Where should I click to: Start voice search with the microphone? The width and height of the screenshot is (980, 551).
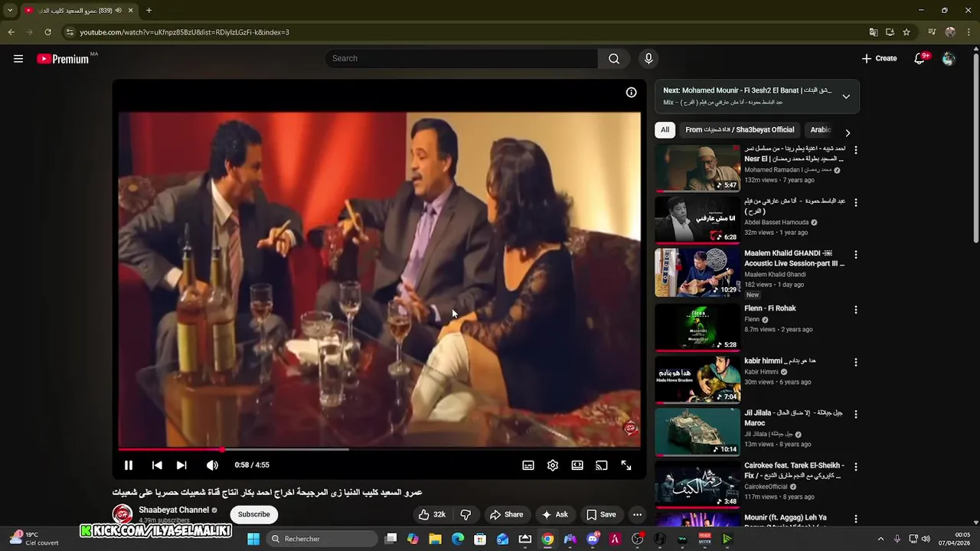tap(648, 59)
